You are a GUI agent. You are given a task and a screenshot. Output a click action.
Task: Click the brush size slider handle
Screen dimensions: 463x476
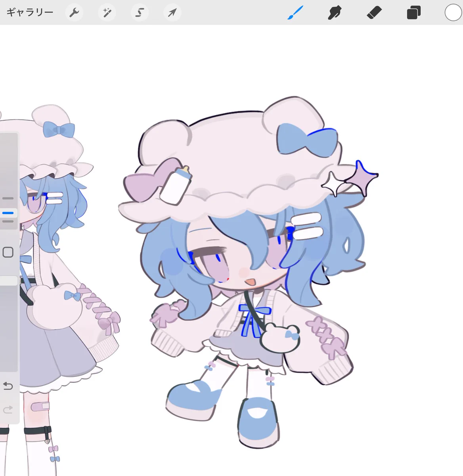point(8,213)
